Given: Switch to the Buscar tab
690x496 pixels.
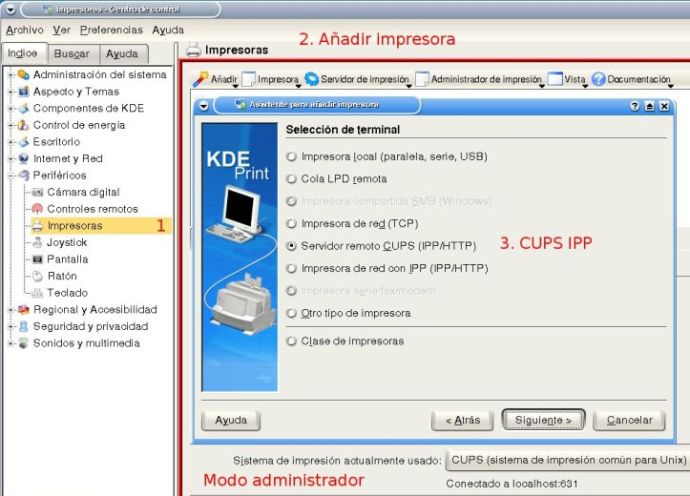Looking at the screenshot, I should pos(71,54).
